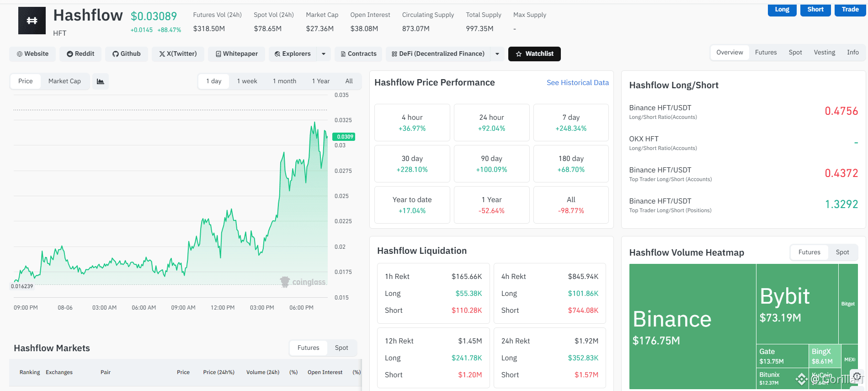Open the Explorers button
Screen dimensions: 868x391
coord(293,54)
